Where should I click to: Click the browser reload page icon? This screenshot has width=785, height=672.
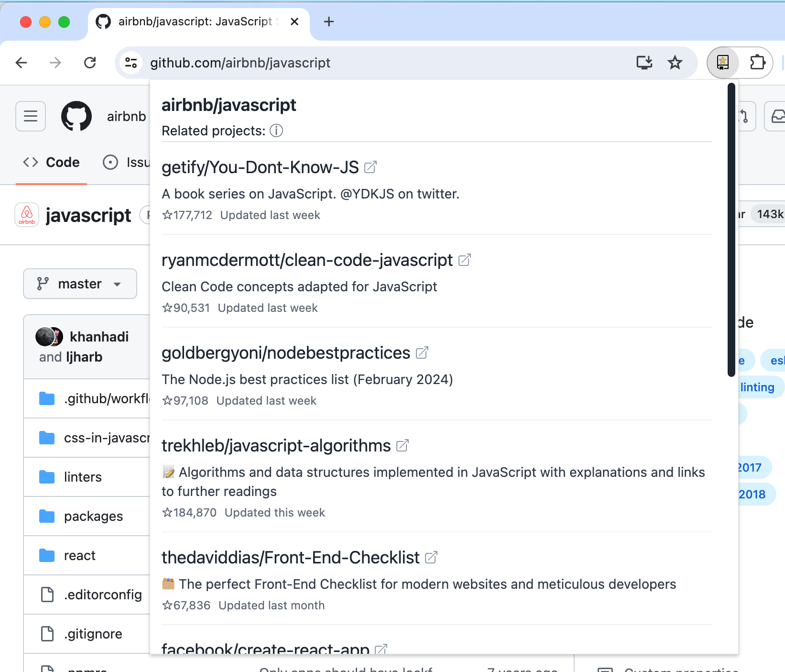(x=90, y=63)
